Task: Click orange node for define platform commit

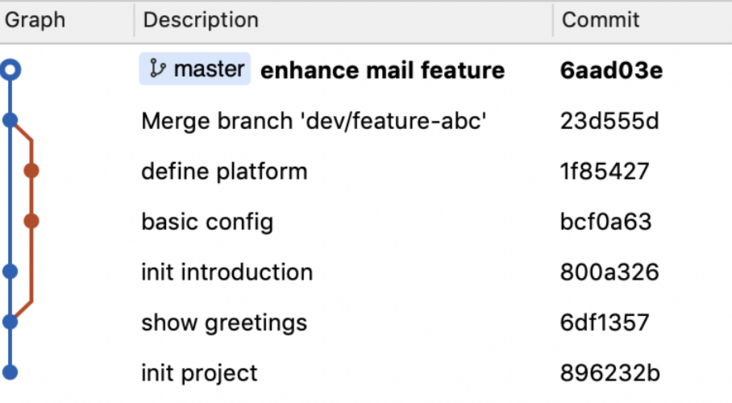Action: click(x=31, y=171)
